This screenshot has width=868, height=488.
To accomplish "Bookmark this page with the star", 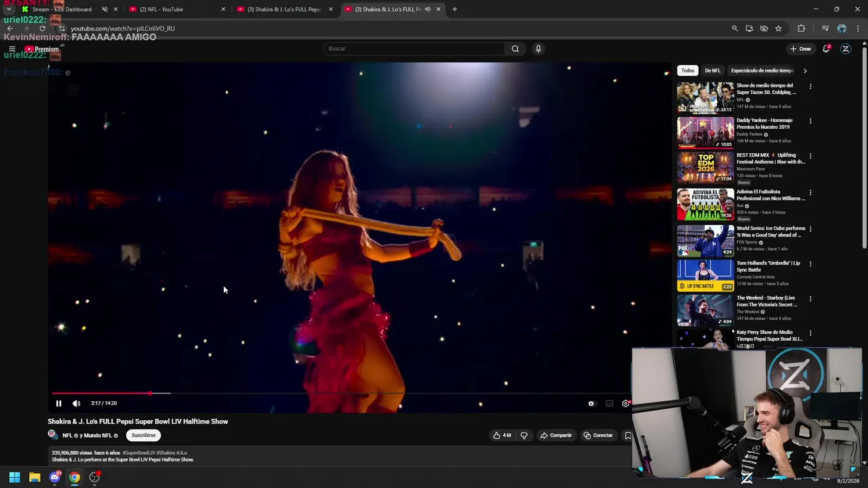I will 778,28.
